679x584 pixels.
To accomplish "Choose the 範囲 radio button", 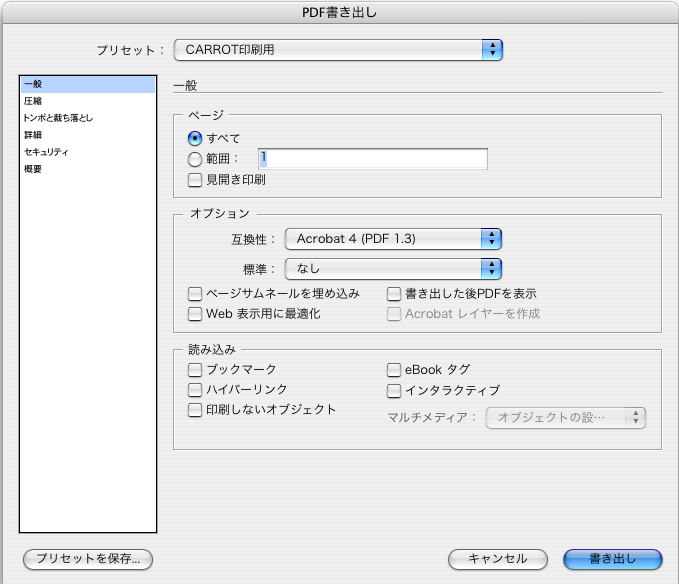I will point(195,159).
